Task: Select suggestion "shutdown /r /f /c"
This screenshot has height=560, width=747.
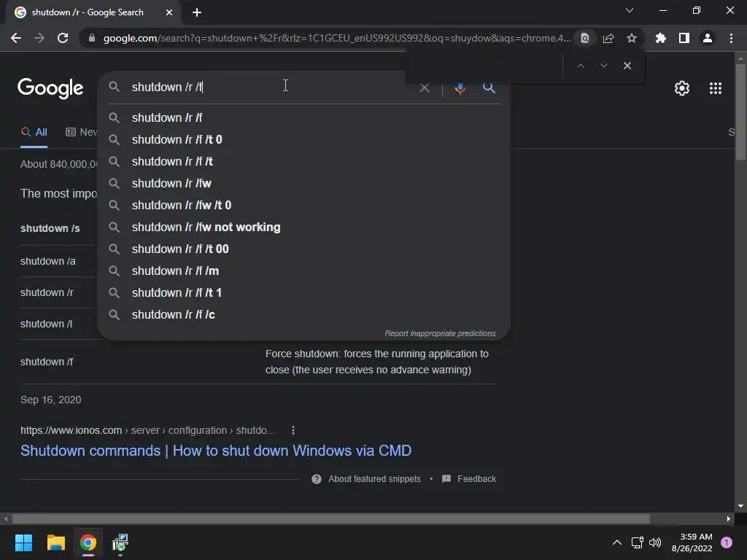Action: 303,315
